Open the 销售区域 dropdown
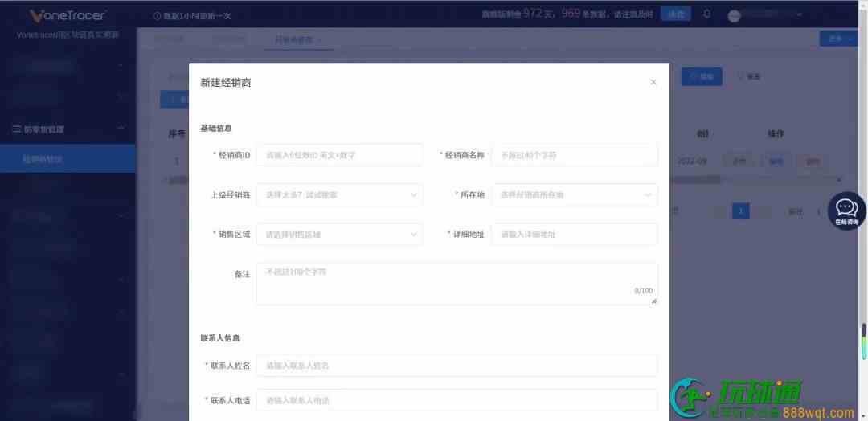Image resolution: width=868 pixels, height=421 pixels. click(340, 235)
